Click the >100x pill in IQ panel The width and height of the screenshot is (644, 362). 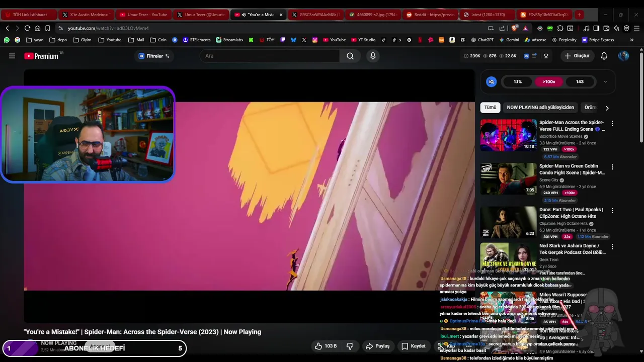[x=549, y=81]
